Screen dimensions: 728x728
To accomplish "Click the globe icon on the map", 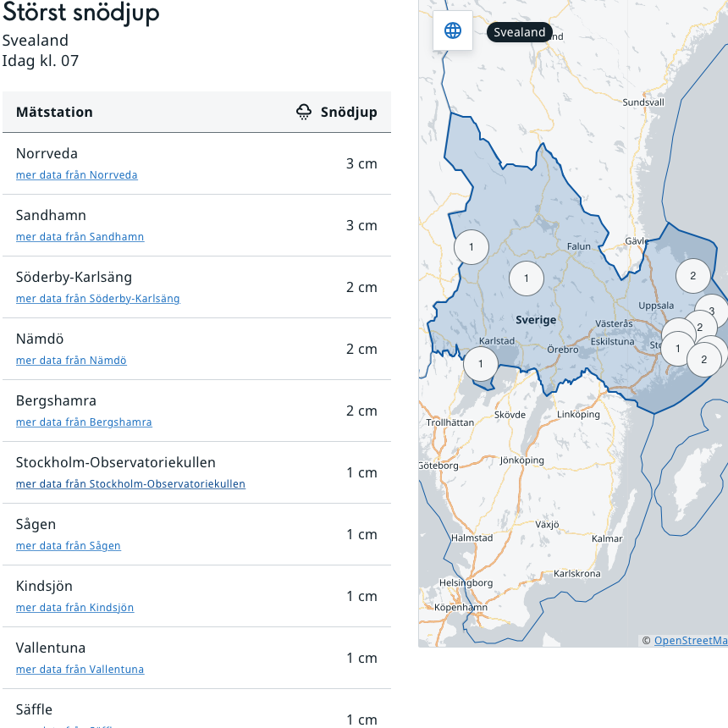I will coord(453,30).
